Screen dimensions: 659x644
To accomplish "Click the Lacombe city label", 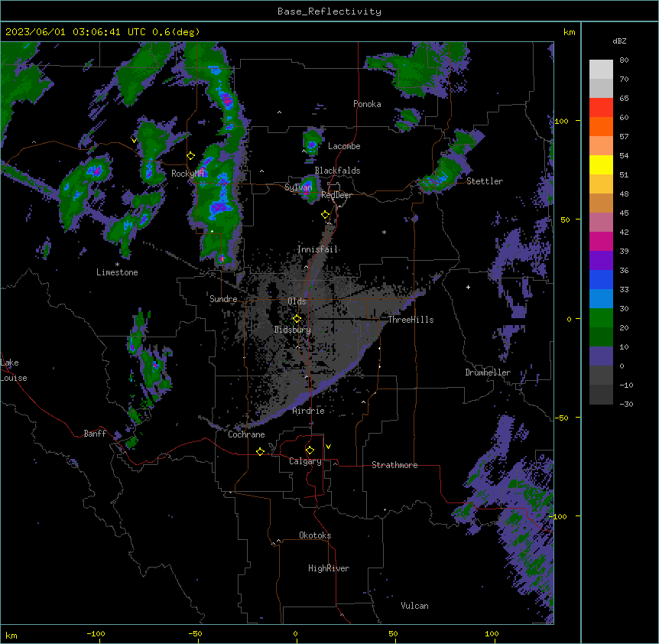I will click(x=344, y=146).
